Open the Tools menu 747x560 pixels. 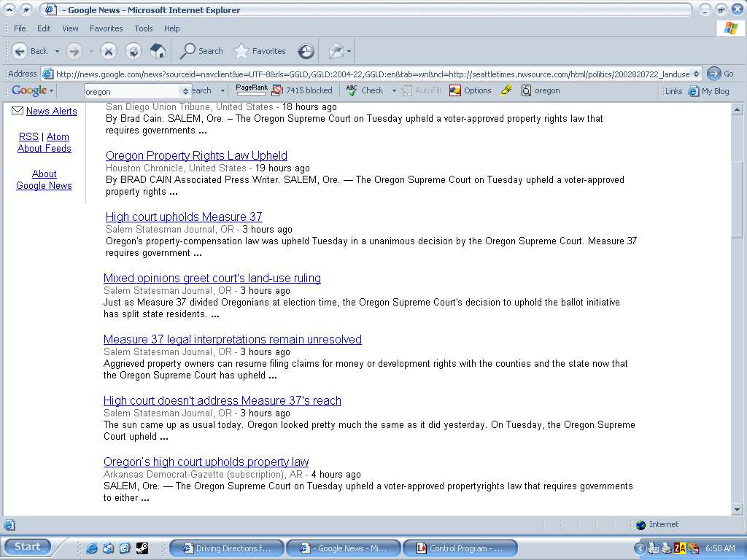pyautogui.click(x=144, y=28)
